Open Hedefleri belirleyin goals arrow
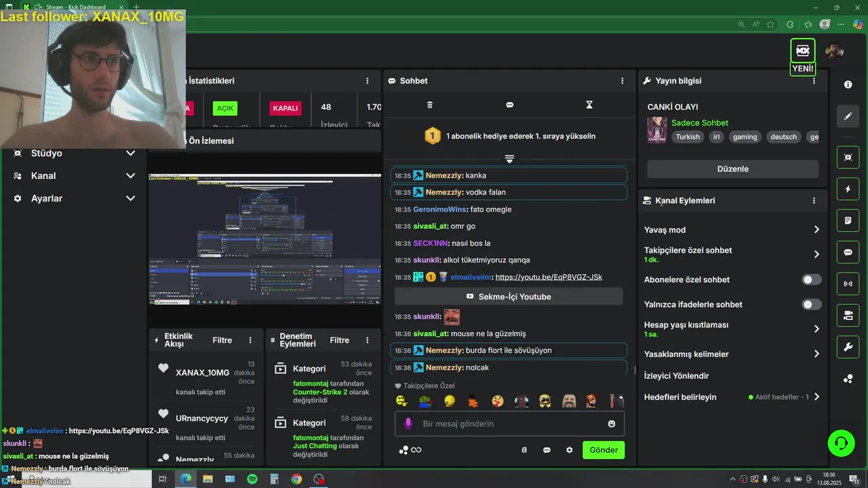The image size is (868, 488). click(816, 397)
